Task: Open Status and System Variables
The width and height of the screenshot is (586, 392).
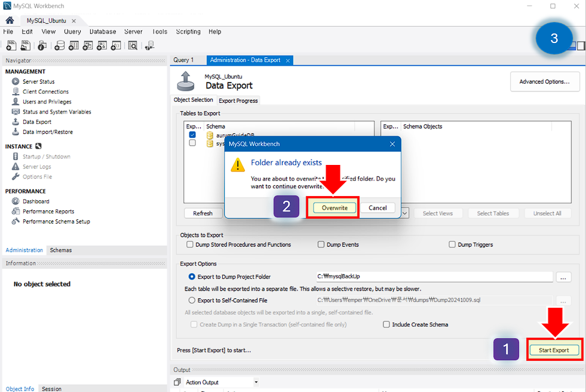Action: point(57,112)
